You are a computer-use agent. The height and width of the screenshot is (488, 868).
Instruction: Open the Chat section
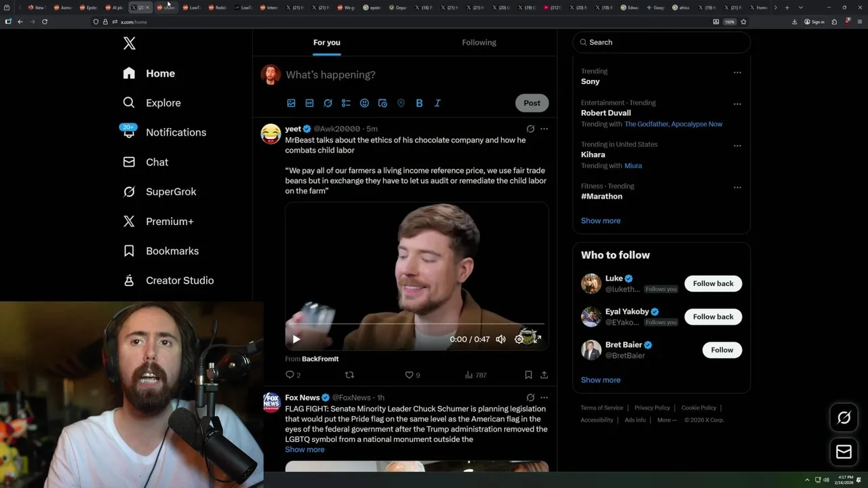coord(145,162)
